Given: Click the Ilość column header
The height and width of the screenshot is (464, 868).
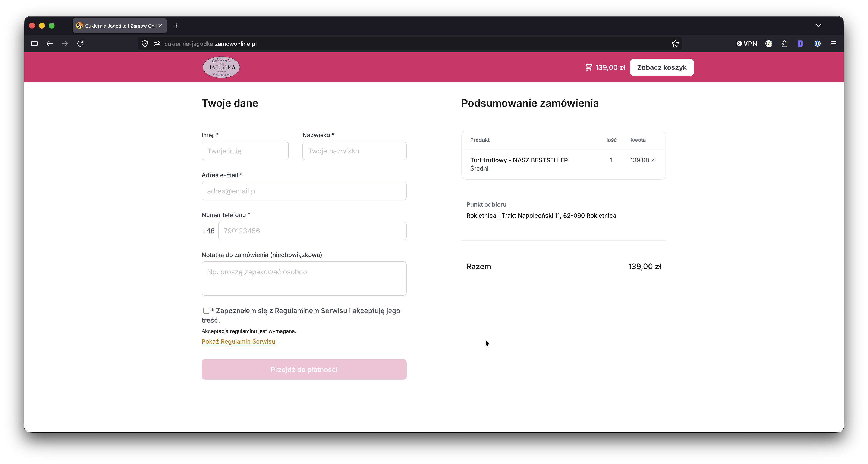Looking at the screenshot, I should pyautogui.click(x=611, y=140).
